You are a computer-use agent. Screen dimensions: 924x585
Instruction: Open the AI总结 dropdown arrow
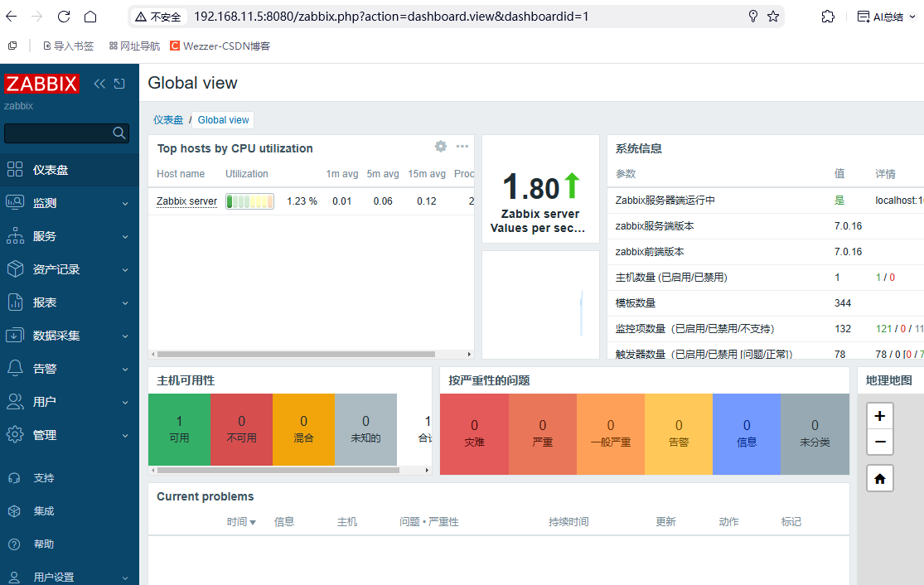coord(912,17)
